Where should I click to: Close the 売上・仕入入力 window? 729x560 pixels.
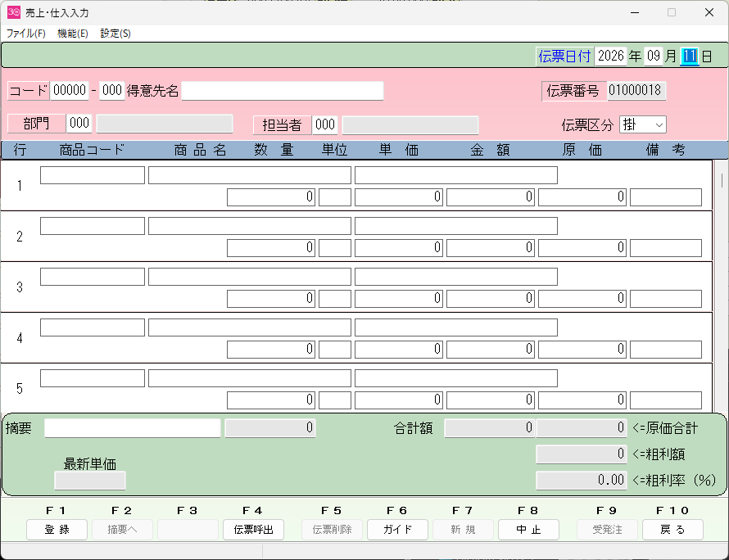coord(709,12)
